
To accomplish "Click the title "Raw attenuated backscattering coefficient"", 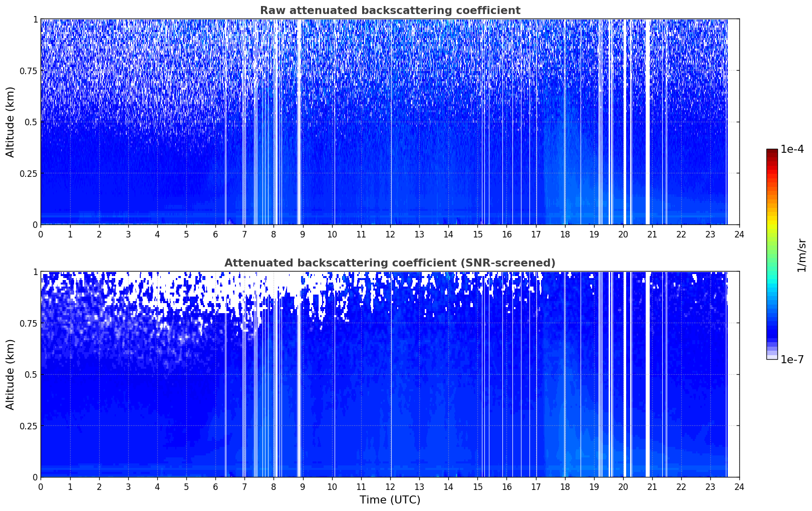I will [x=390, y=11].
